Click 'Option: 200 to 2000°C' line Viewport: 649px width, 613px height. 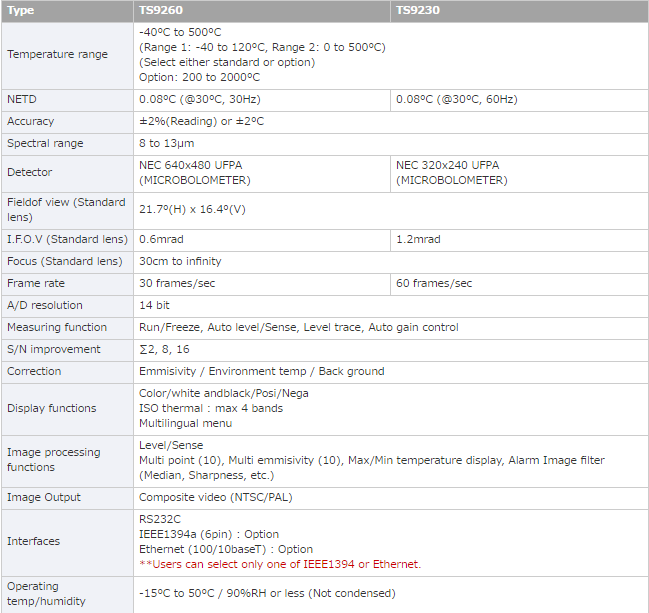pos(199,77)
